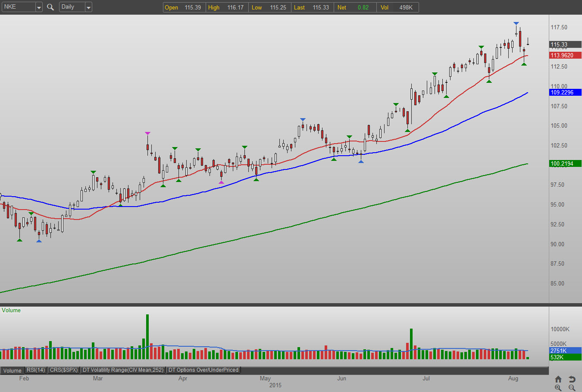Click the 85.00 price axis label
This screenshot has height=392, width=582.
557,283
